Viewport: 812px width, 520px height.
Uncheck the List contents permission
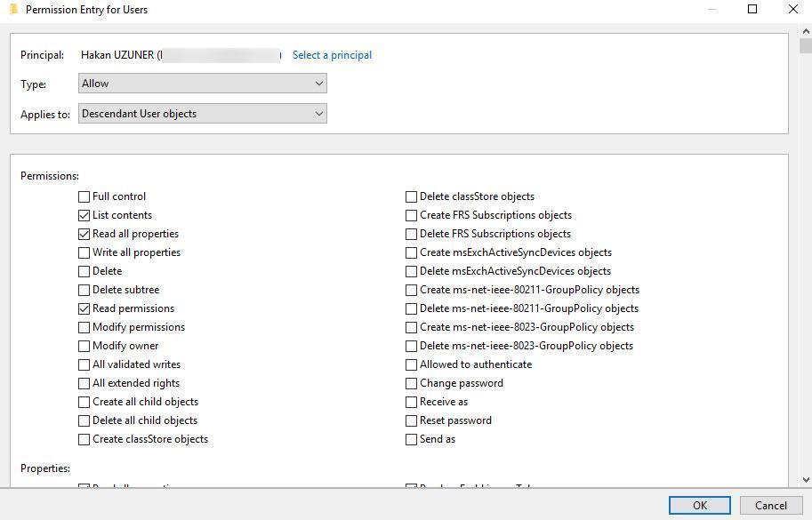[x=84, y=215]
